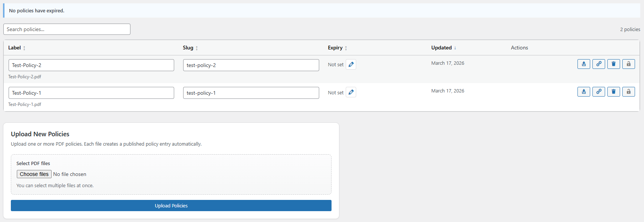
Task: Focus the Search policies field
Action: tap(67, 29)
